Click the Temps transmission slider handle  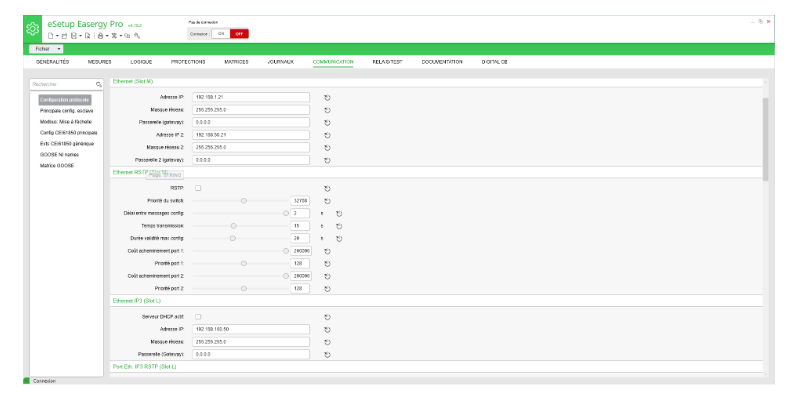click(234, 226)
